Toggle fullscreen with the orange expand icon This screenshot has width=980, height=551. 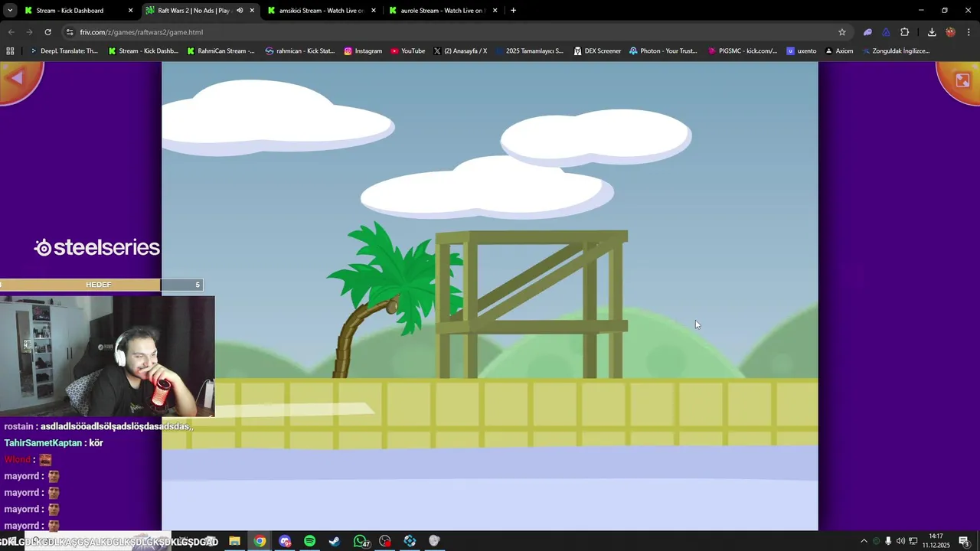961,80
